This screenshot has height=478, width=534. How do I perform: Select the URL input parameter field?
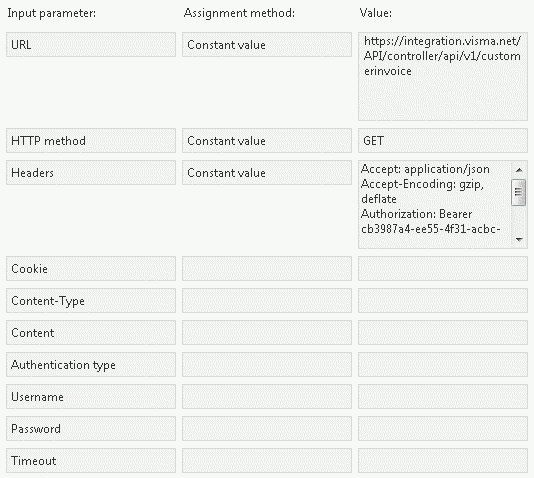91,45
